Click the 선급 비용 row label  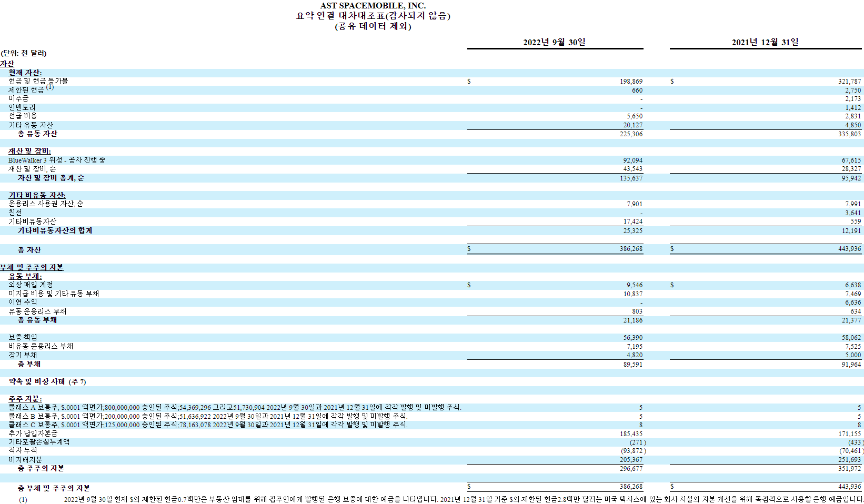pyautogui.click(x=23, y=116)
